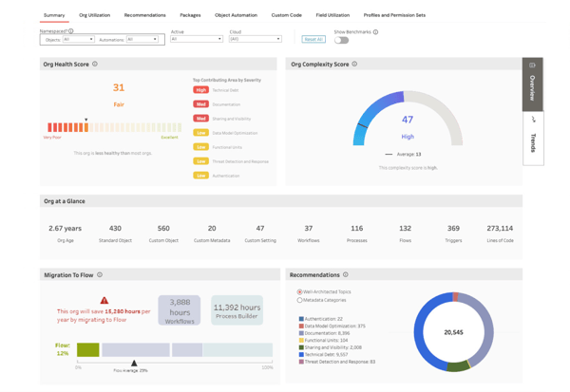This screenshot has width=570, height=392.
Task: Open the Overview side panel
Action: coord(533,84)
